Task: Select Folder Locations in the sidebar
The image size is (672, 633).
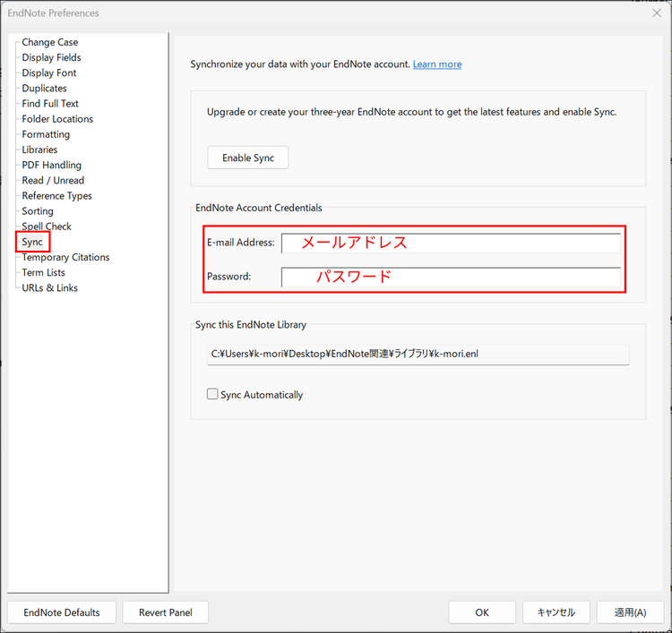Action: coord(57,119)
